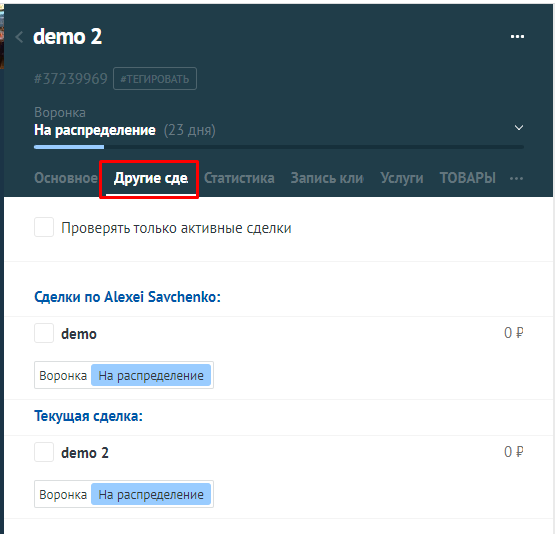Click the 'На распределение' badge under demo
The height and width of the screenshot is (534, 555).
point(151,375)
